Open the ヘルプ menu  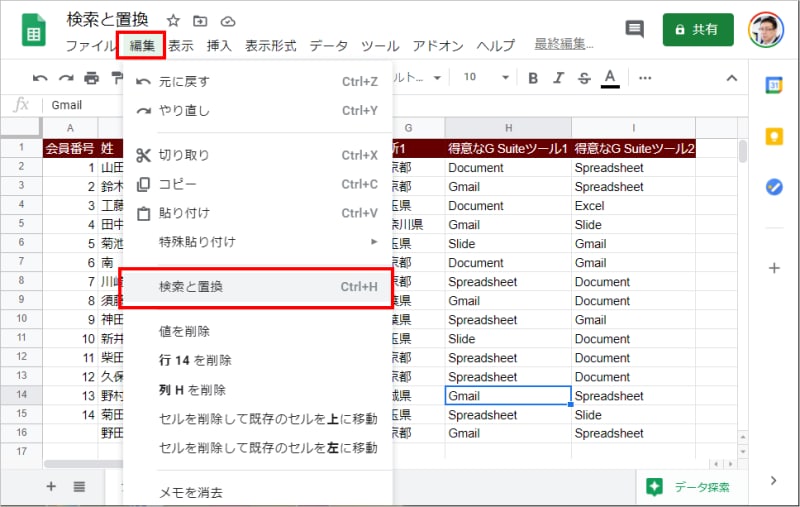point(495,45)
